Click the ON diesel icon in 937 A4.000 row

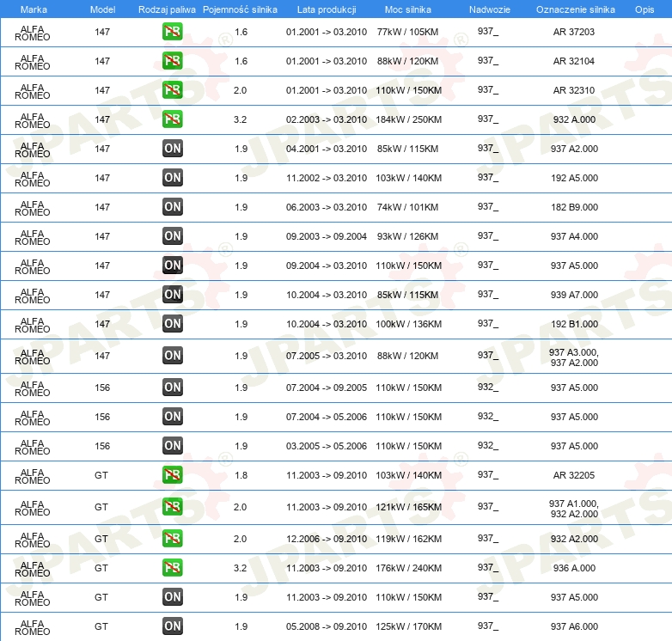coord(172,236)
